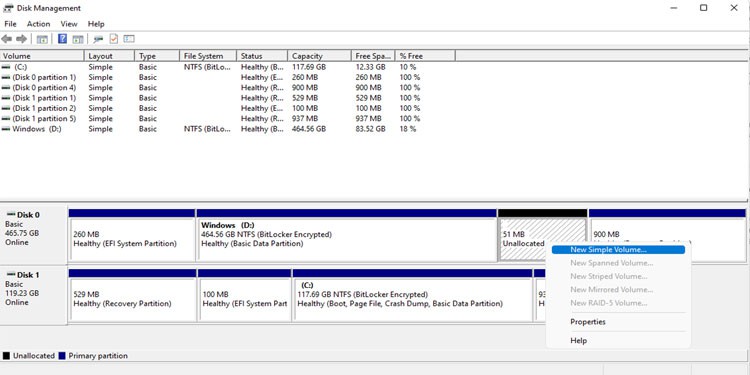Viewport: 750px width, 375px height.
Task: Click the blue Help question mark icon
Action: (x=62, y=39)
